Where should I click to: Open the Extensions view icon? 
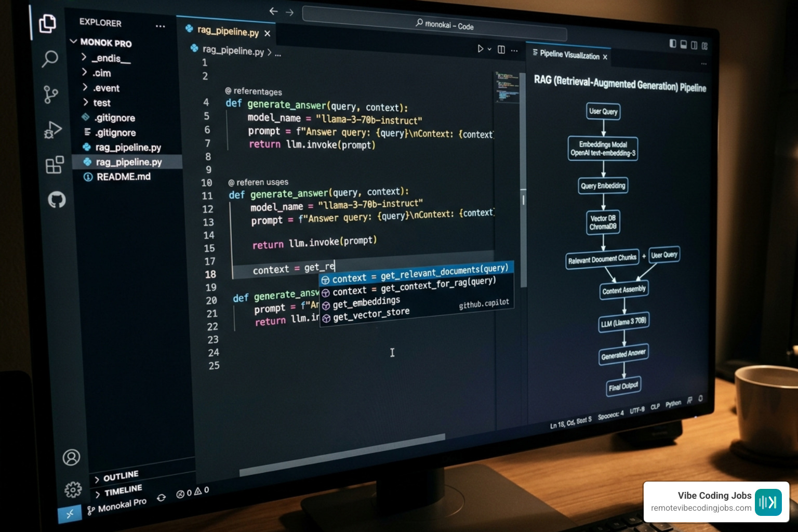55,165
